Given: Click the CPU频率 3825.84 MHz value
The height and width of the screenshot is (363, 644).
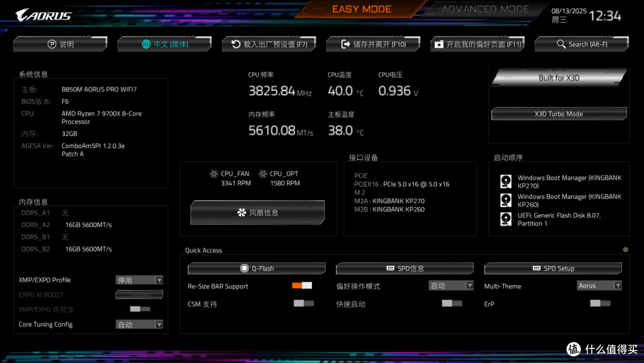Looking at the screenshot, I should tap(280, 91).
